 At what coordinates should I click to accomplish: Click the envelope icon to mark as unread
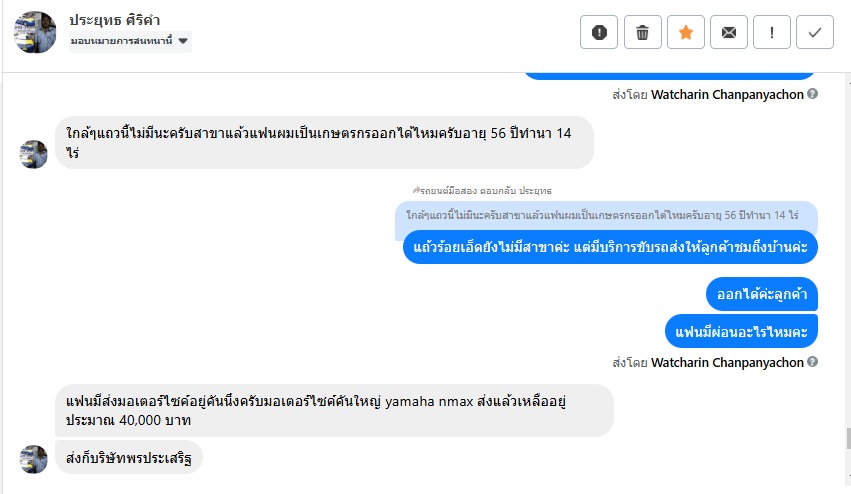click(729, 32)
